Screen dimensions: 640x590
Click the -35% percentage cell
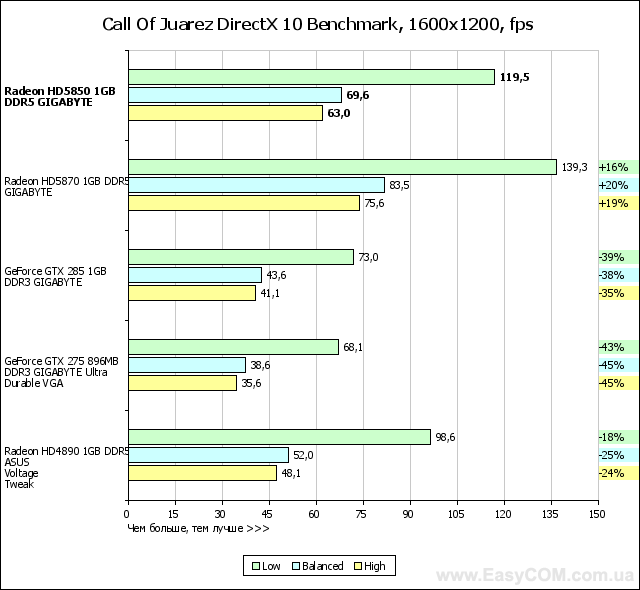[618, 293]
